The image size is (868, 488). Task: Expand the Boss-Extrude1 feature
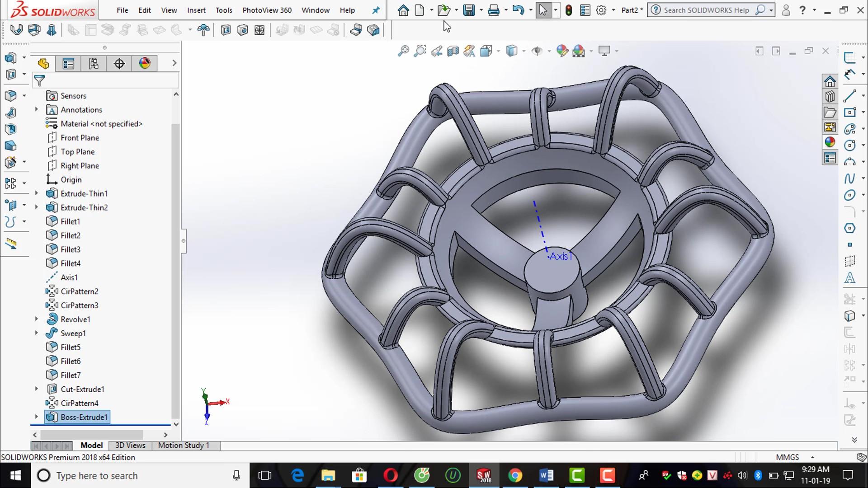[x=36, y=417]
